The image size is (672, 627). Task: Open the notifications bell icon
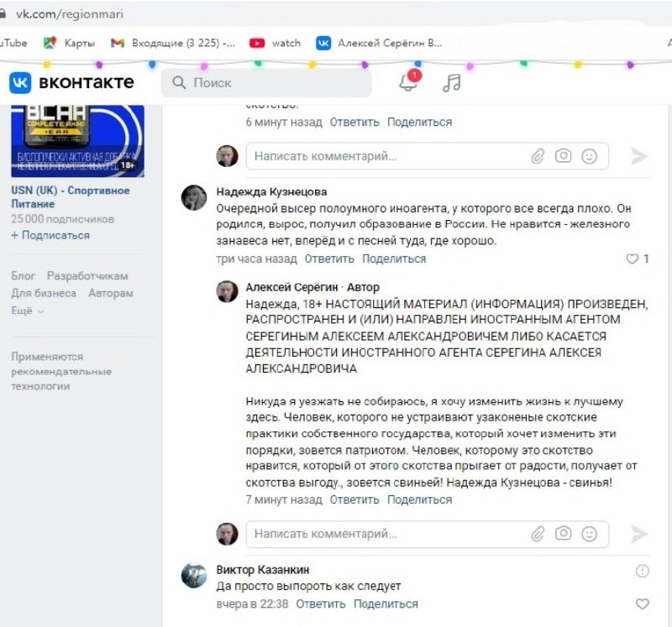408,81
